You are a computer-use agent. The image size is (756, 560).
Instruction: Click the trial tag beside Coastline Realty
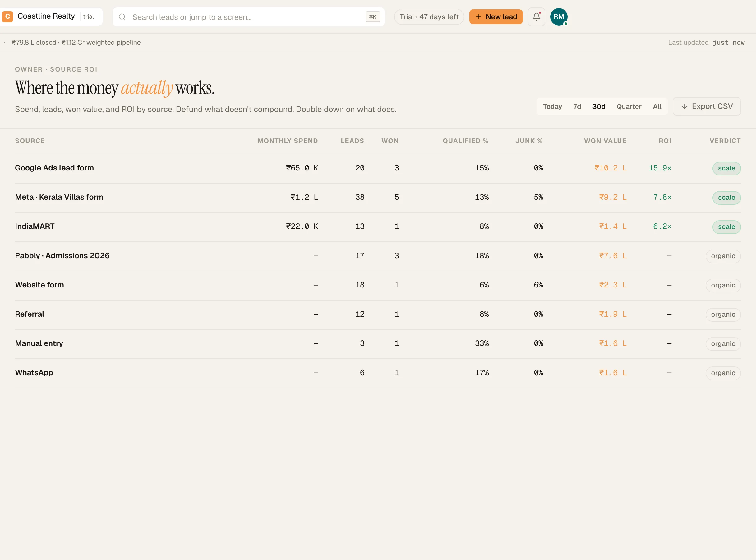point(88,16)
